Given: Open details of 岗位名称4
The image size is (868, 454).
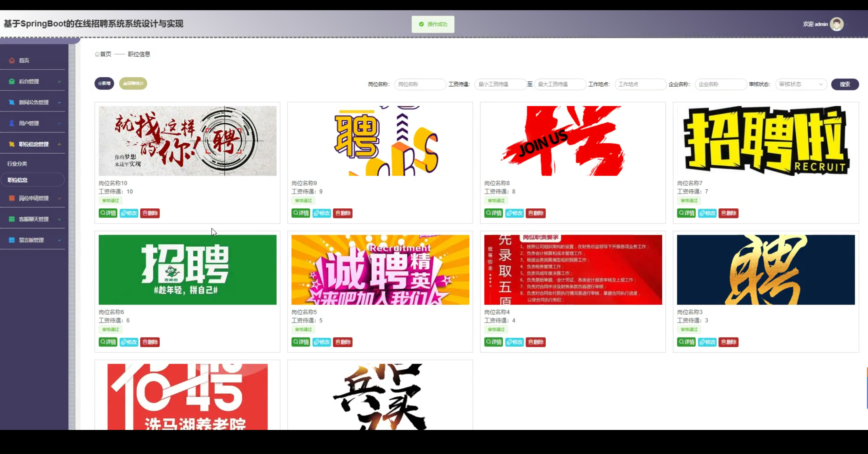Looking at the screenshot, I should point(493,342).
